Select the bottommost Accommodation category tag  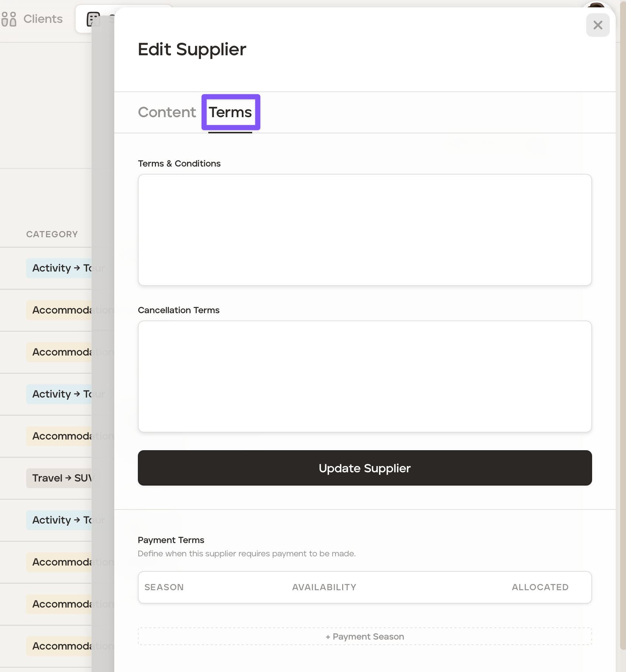click(59, 646)
